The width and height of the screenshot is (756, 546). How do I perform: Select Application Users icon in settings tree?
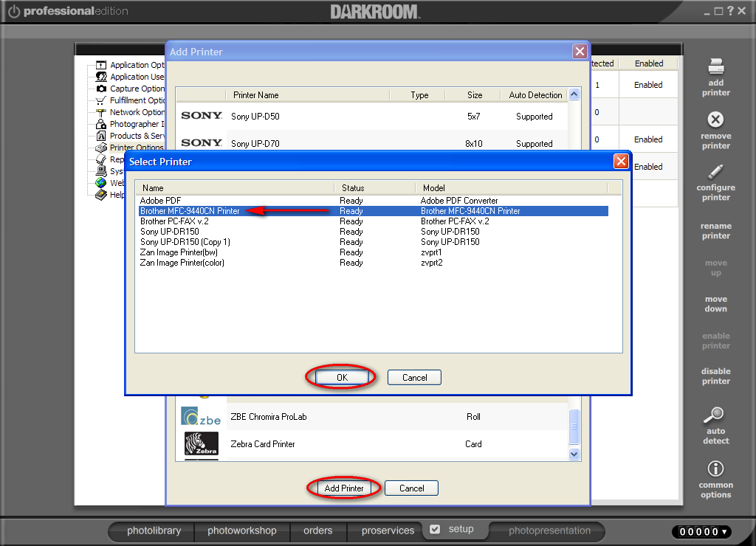(x=100, y=77)
